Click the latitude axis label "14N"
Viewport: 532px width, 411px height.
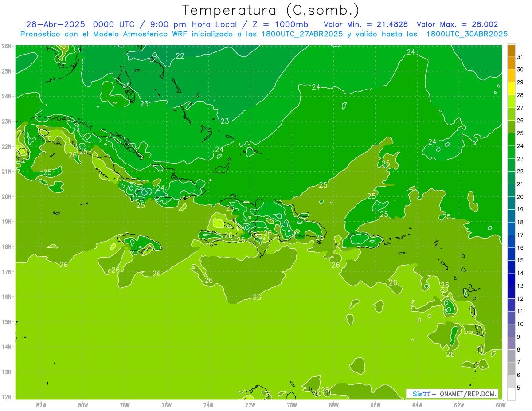pyautogui.click(x=6, y=347)
